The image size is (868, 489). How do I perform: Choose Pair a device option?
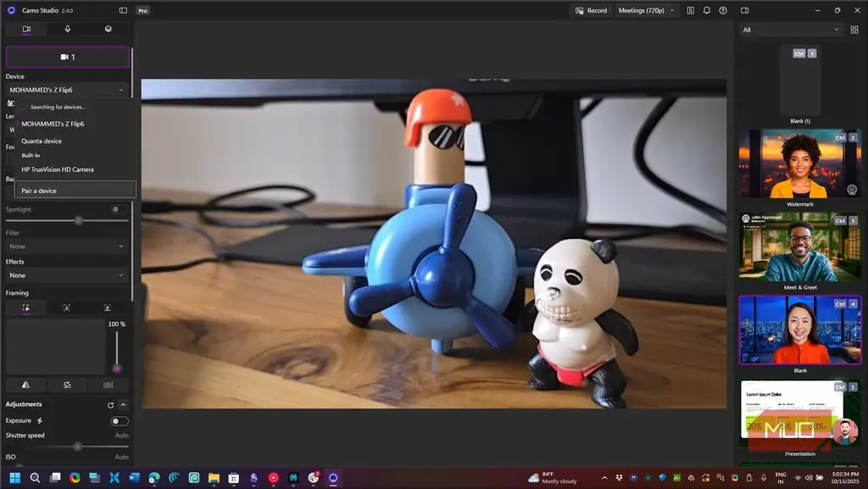pos(75,191)
